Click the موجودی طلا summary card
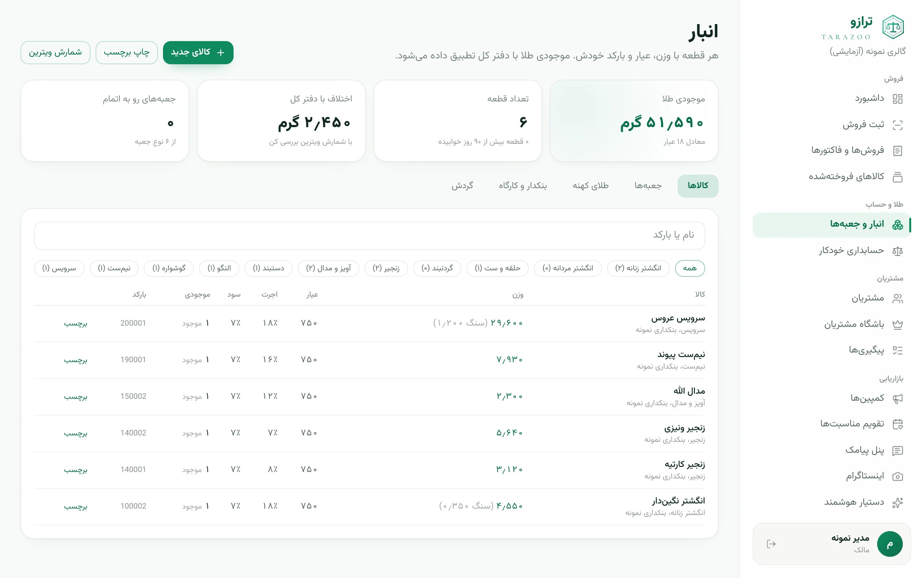This screenshot has width=924, height=578. point(634,120)
